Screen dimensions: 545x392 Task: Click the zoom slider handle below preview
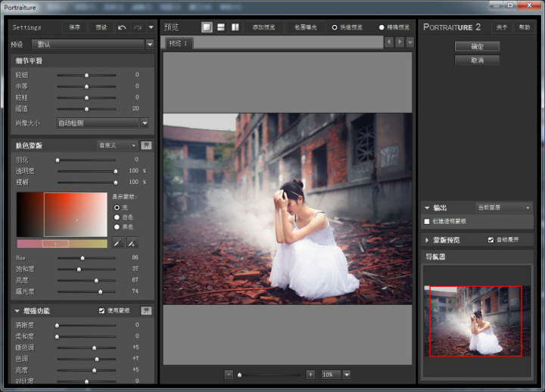[239, 375]
